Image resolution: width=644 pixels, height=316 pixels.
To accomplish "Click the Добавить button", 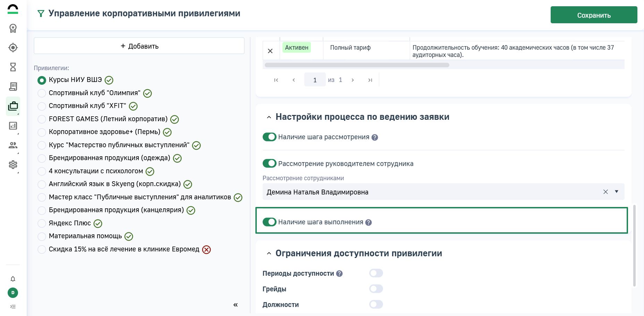I will point(139,46).
